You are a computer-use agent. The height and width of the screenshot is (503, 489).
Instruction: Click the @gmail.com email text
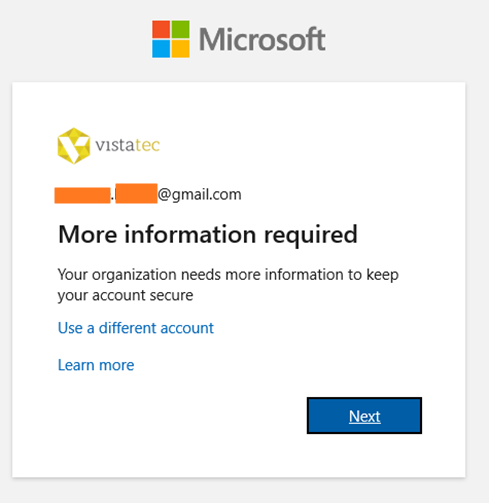[200, 194]
